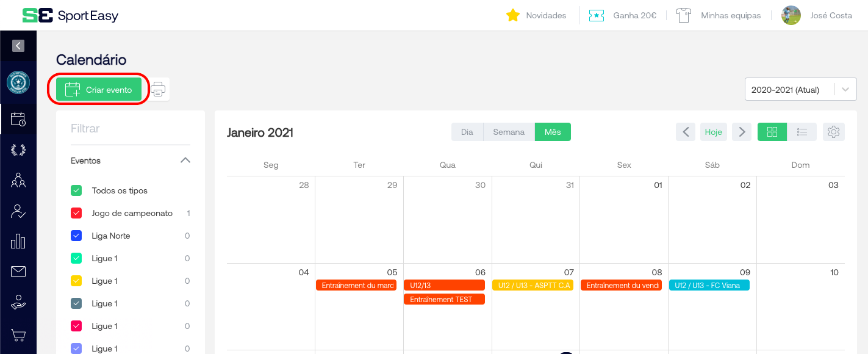Open the 2020-2021 (Atual) season dropdown
868x354 pixels.
click(x=800, y=90)
